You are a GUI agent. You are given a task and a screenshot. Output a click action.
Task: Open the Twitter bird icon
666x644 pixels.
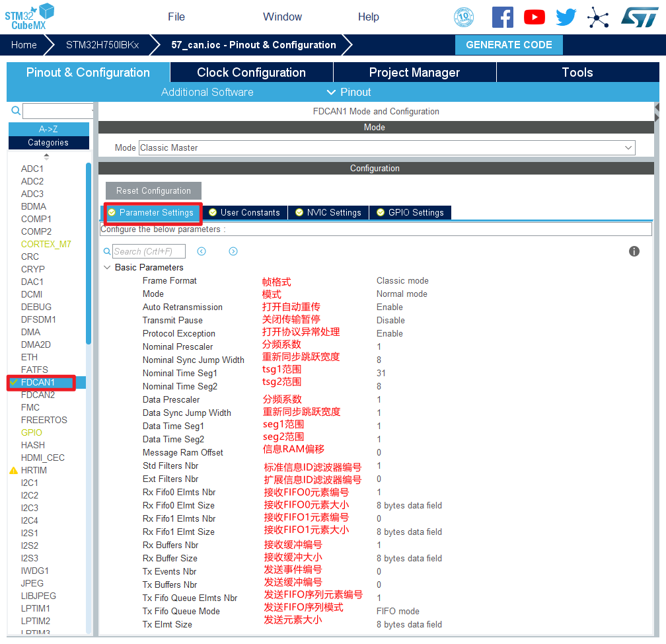pyautogui.click(x=566, y=17)
